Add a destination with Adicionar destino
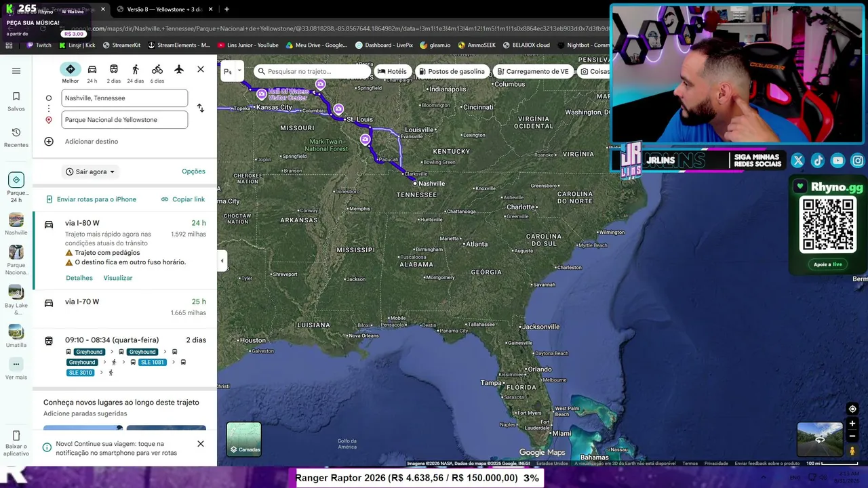Viewport: 868px width, 488px height. pyautogui.click(x=92, y=142)
